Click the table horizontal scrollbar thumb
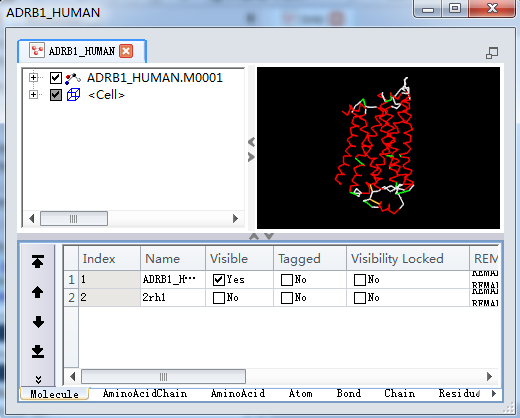Image resolution: width=520 pixels, height=418 pixels. pos(163,377)
